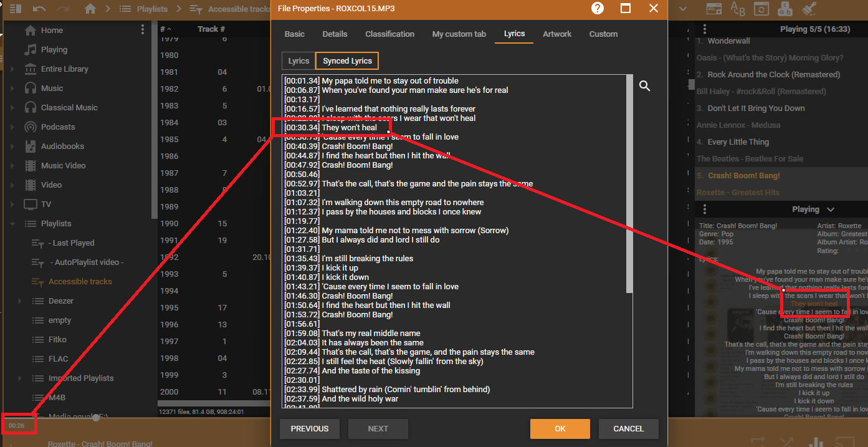Image resolution: width=868 pixels, height=447 pixels.
Task: Open help with the question mark icon
Action: click(598, 9)
